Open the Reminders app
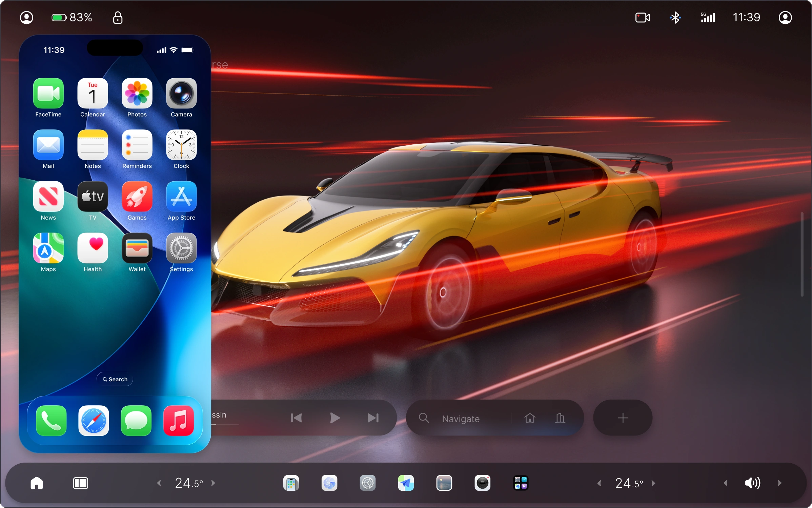The image size is (812, 508). pos(137,145)
